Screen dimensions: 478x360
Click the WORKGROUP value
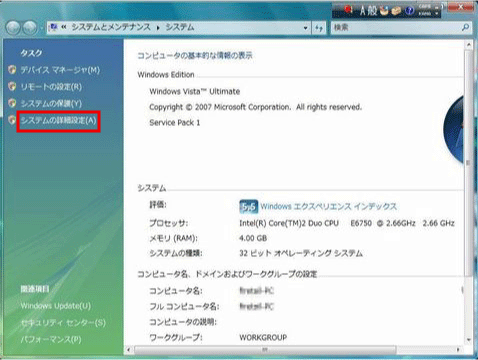(263, 337)
